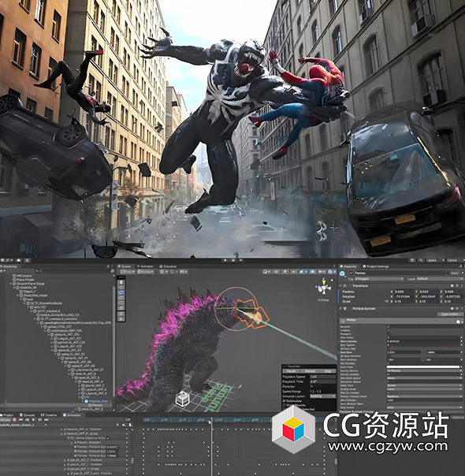Switch to the Animator tab
Viewport: 465px width, 476px height.
pyautogui.click(x=145, y=266)
